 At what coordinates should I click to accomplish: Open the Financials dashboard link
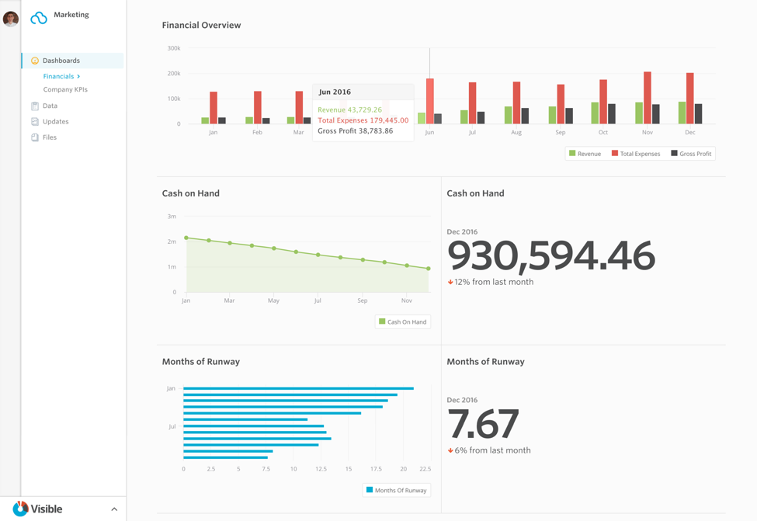[x=58, y=76]
